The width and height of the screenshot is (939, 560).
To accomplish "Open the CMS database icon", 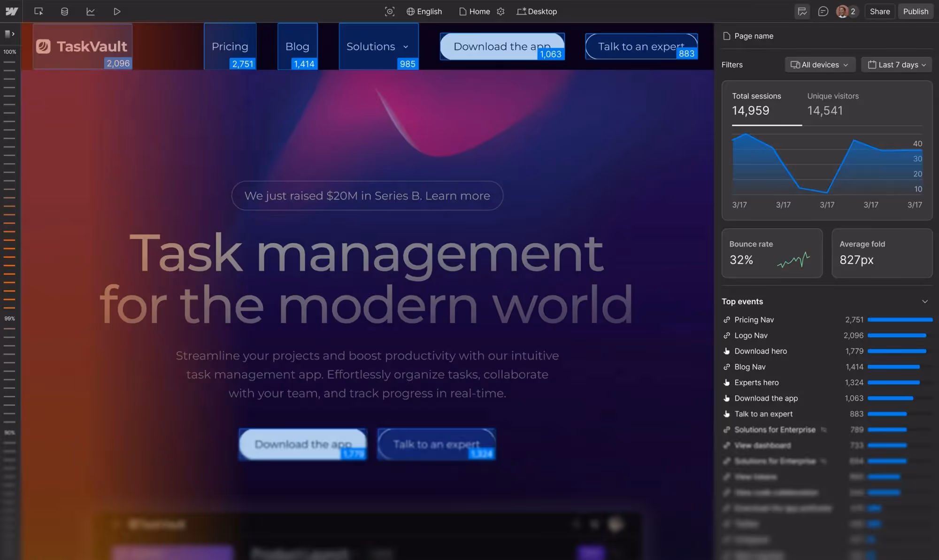I will click(64, 11).
